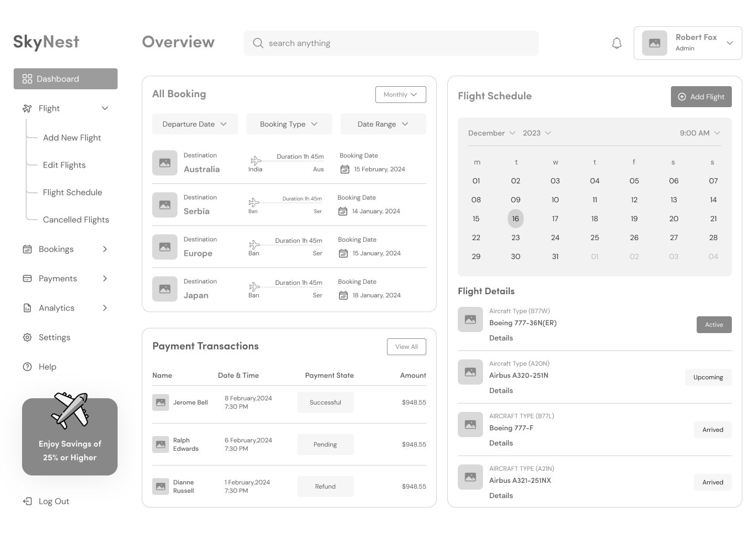Open Cancelled Flights from the sidebar
756x538 pixels.
[x=76, y=220]
